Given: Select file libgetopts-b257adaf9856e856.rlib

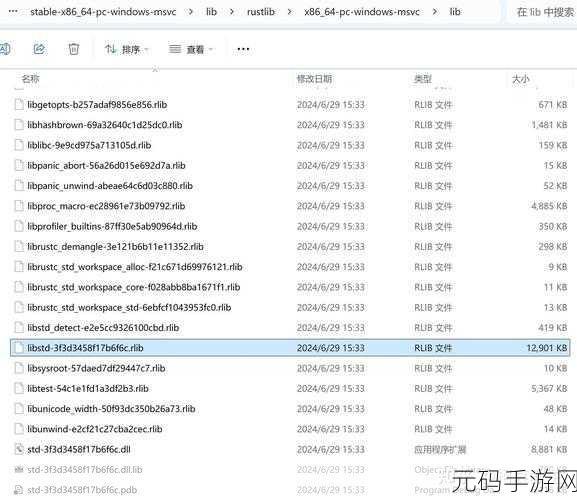Looking at the screenshot, I should (97, 105).
